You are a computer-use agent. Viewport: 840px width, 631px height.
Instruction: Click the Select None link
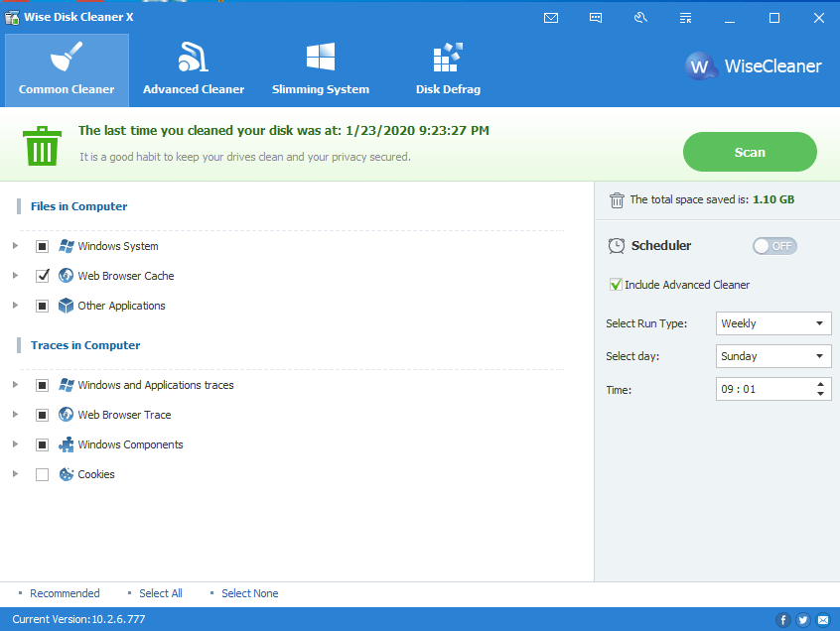250,593
